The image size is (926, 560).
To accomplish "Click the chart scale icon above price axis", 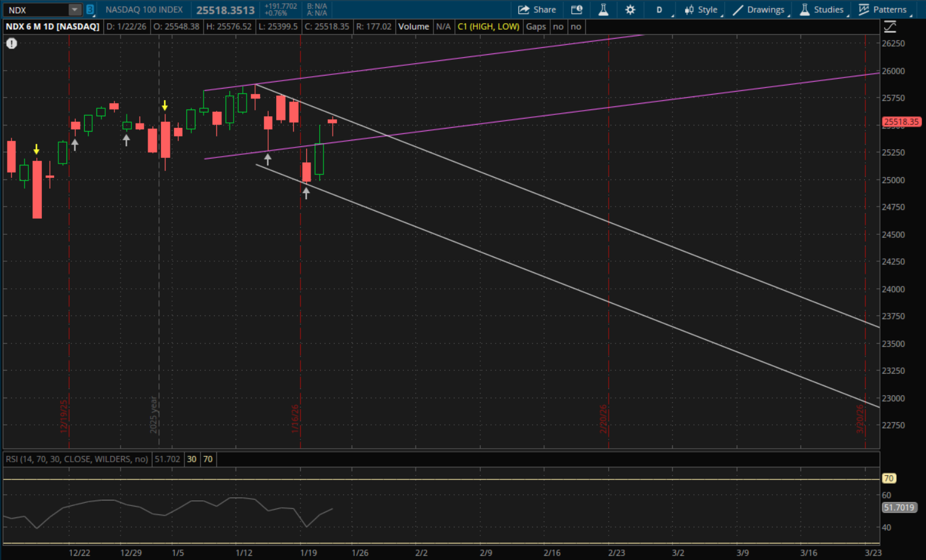I will click(x=890, y=26).
